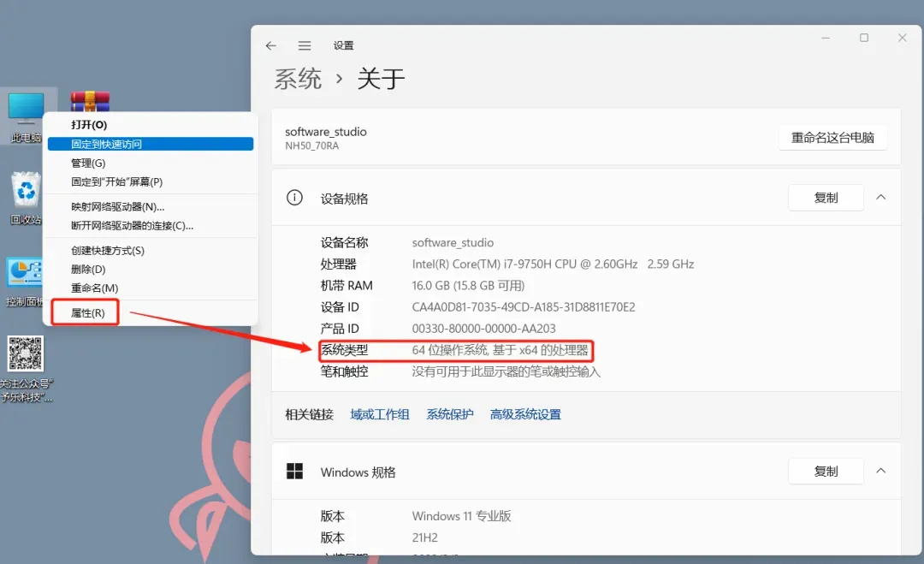The height and width of the screenshot is (564, 924).
Task: Choose 固定到快速访问 in the context menu
Action: [151, 144]
